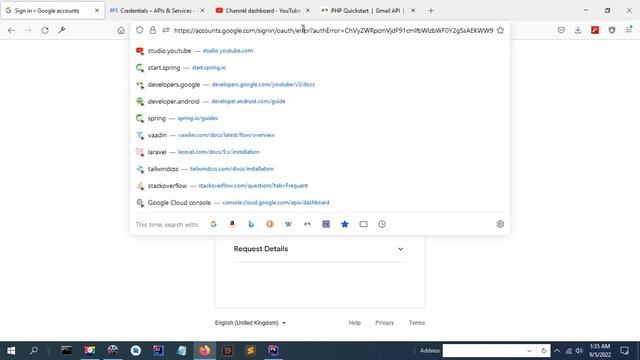Open the downloads panel
This screenshot has height=360, width=640.
578,30
